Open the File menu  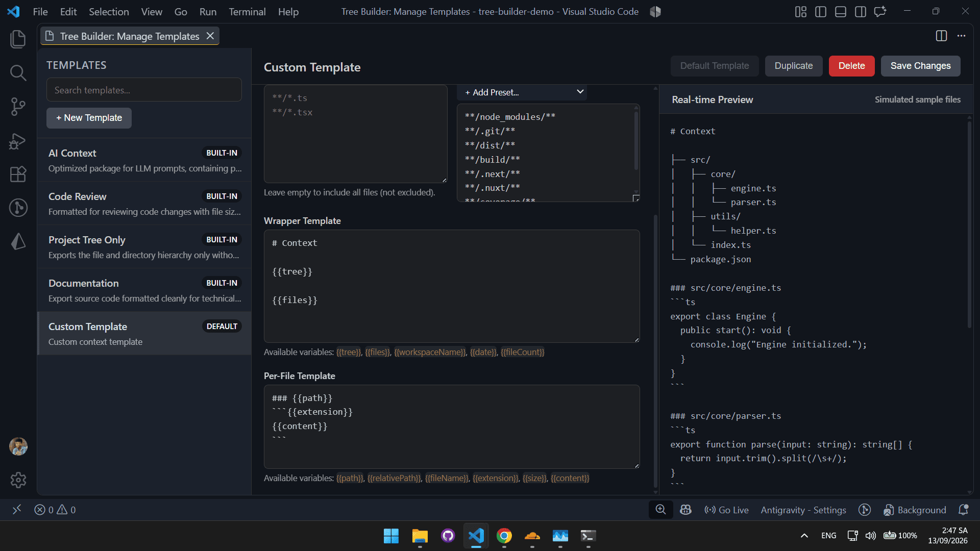pos(40,12)
